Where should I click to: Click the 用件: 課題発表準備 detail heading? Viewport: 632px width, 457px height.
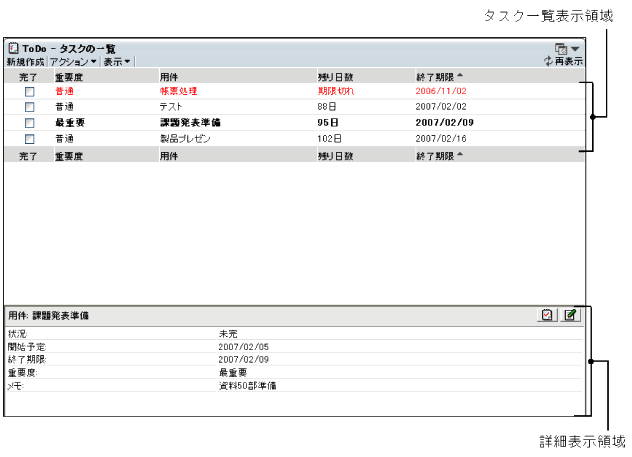coord(48,316)
